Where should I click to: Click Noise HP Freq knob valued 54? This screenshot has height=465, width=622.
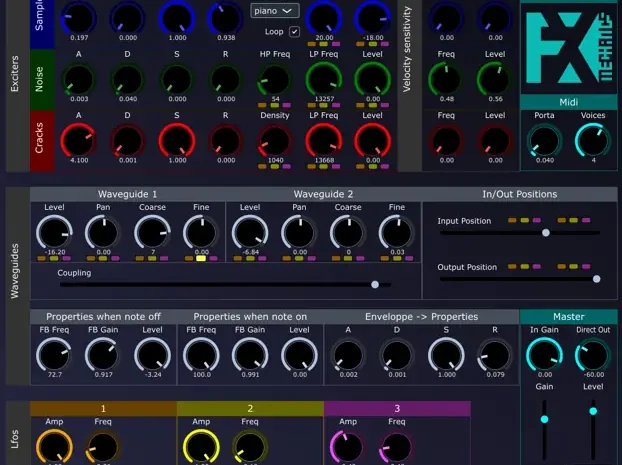click(x=275, y=80)
